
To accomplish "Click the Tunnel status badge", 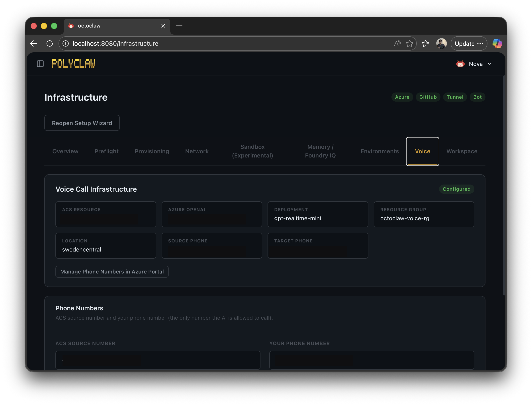I will [x=455, y=97].
